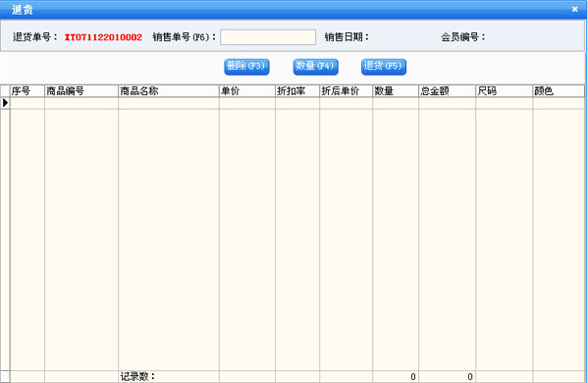Click the 尺码 column header
Image resolution: width=588 pixels, height=383 pixels.
coord(504,91)
